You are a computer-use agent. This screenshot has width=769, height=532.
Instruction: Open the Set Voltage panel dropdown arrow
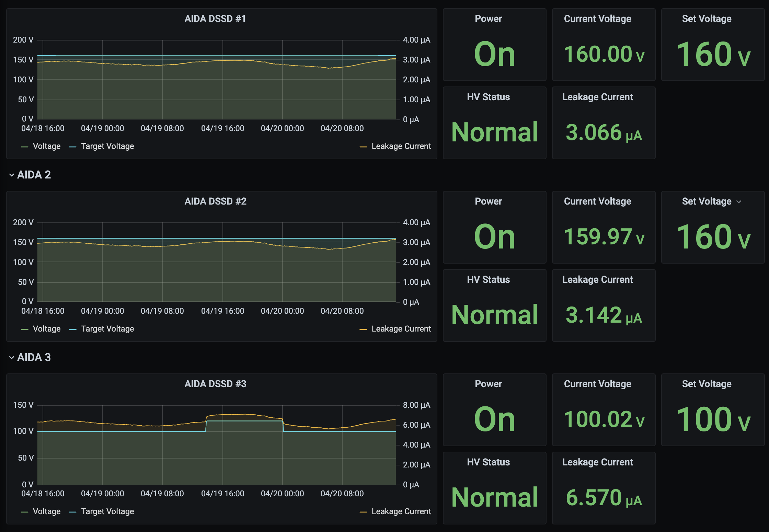(739, 202)
